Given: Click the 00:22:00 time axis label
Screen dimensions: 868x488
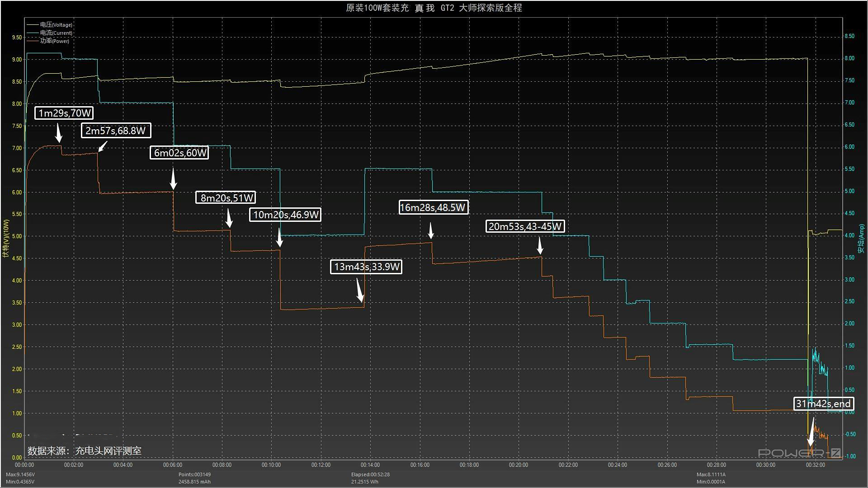Looking at the screenshot, I should (x=568, y=465).
